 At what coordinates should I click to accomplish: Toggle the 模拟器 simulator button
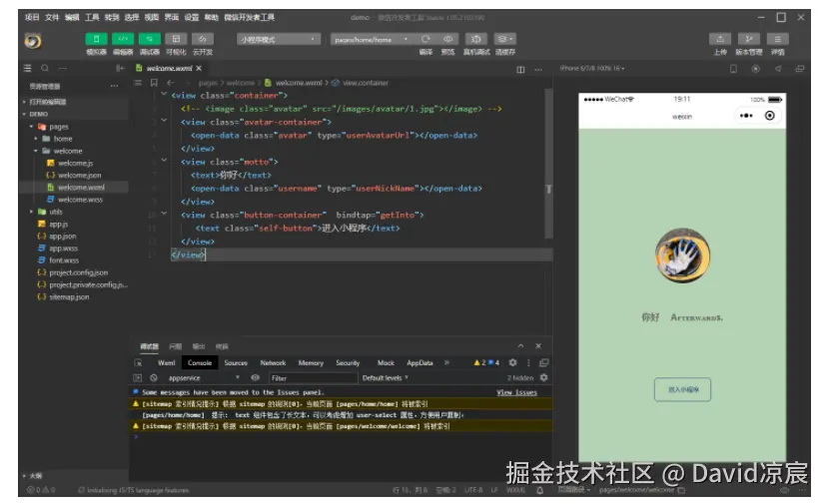point(96,39)
